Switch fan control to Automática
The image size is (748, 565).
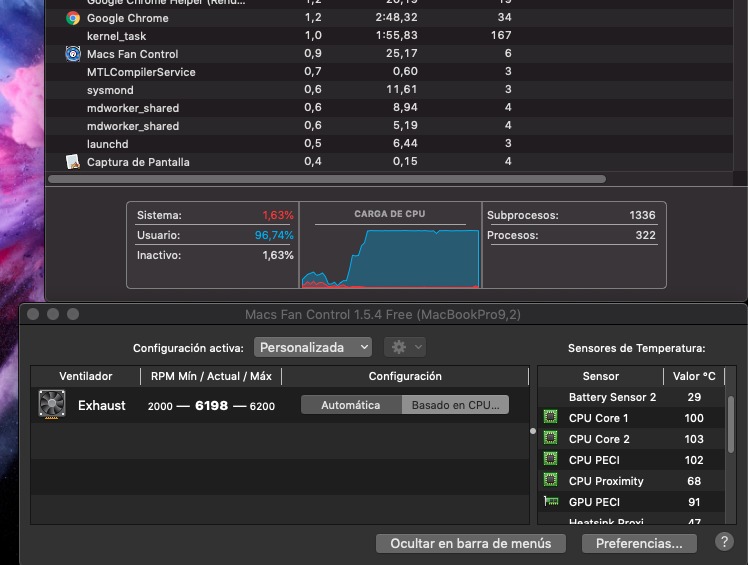(x=350, y=405)
